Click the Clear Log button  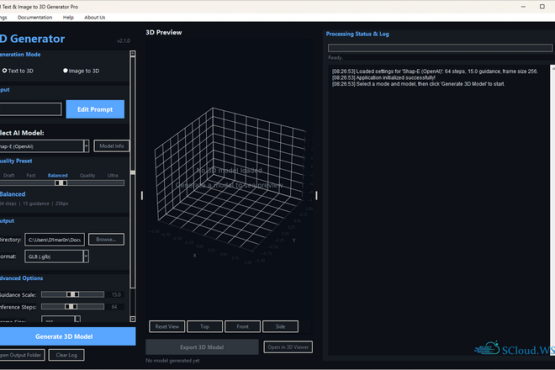(66, 355)
